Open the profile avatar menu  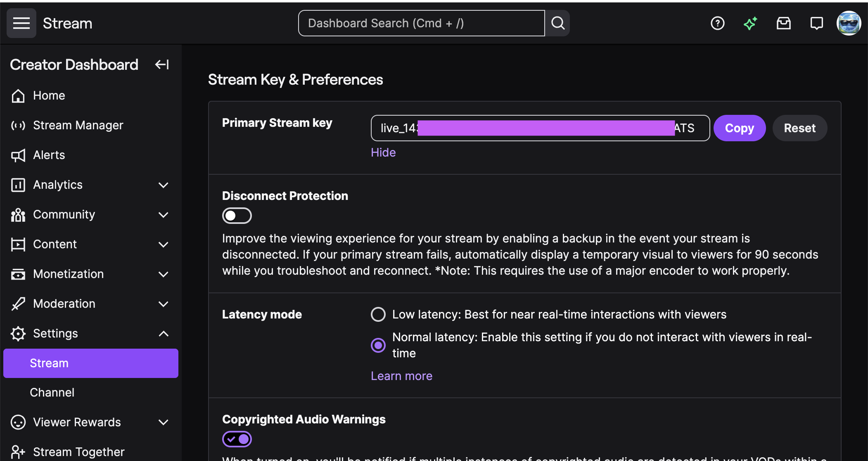pos(849,23)
